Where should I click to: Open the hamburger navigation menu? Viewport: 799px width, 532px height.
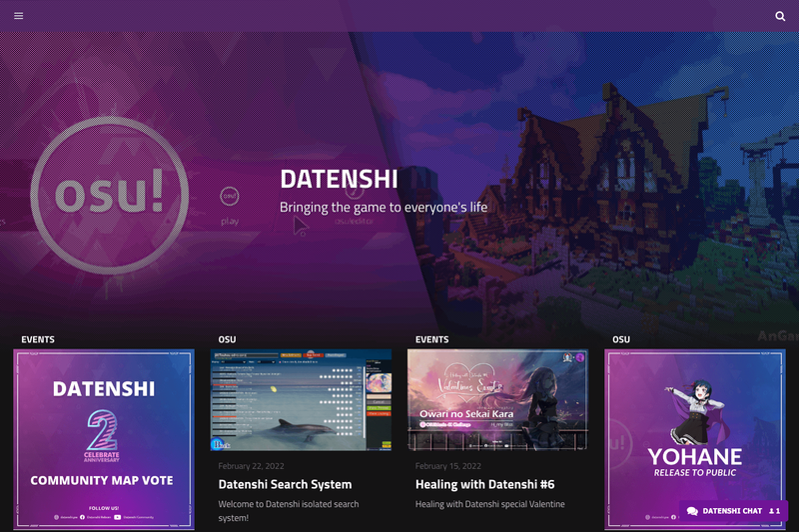tap(18, 16)
